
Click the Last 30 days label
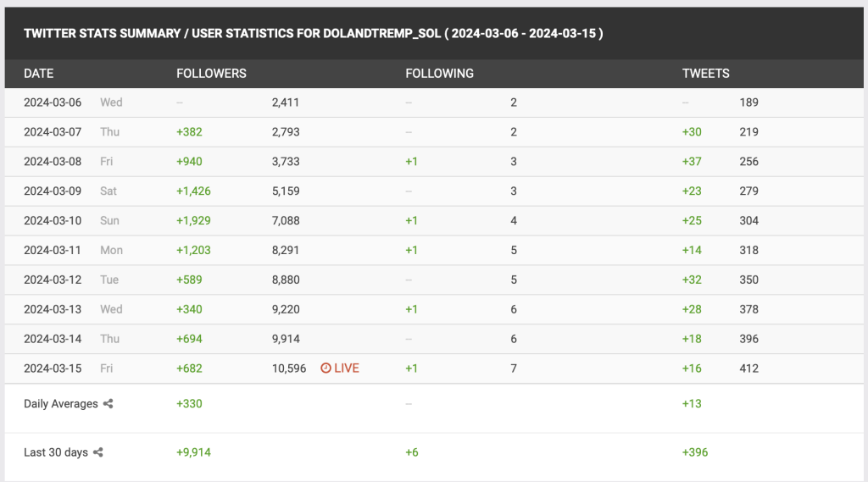point(56,452)
